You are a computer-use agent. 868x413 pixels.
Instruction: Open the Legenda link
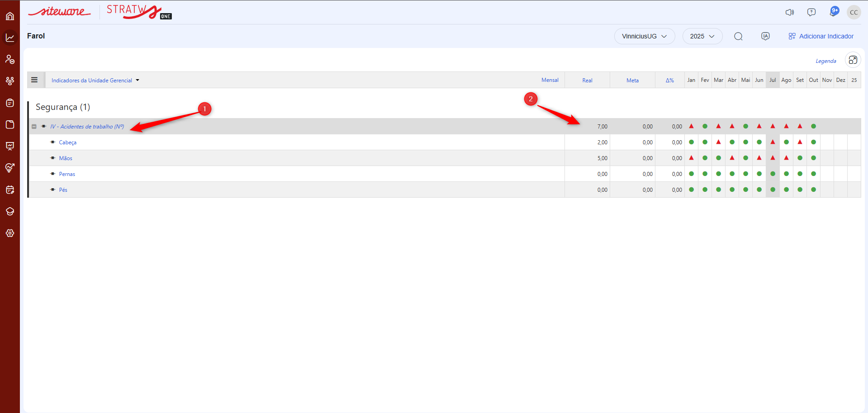pos(825,61)
